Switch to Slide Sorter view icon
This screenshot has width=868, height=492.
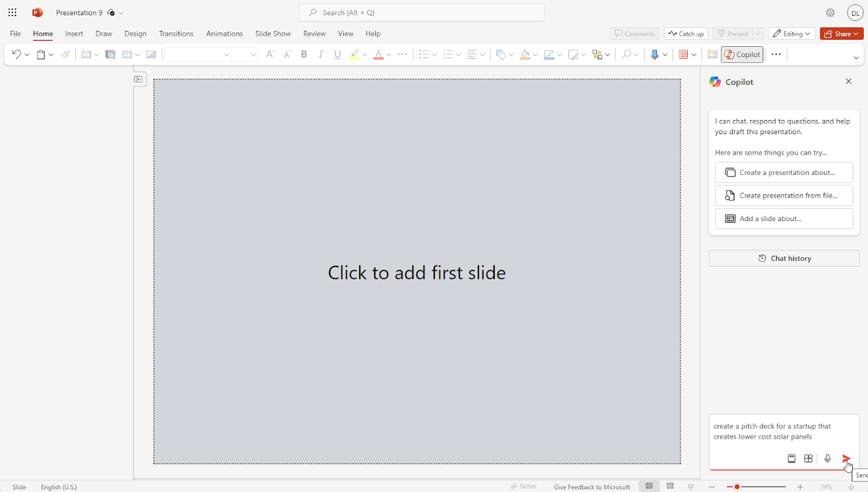click(670, 486)
